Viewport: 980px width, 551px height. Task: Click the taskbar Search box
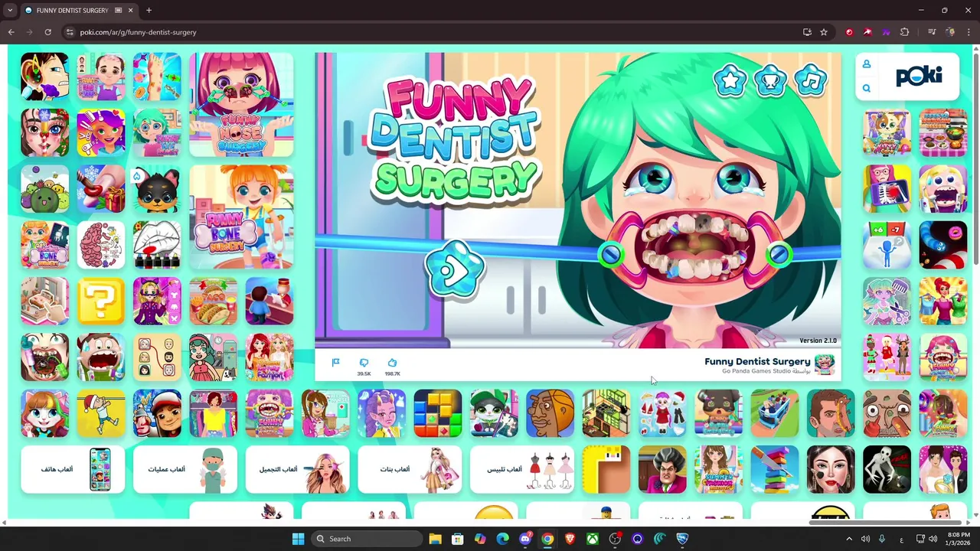click(366, 539)
